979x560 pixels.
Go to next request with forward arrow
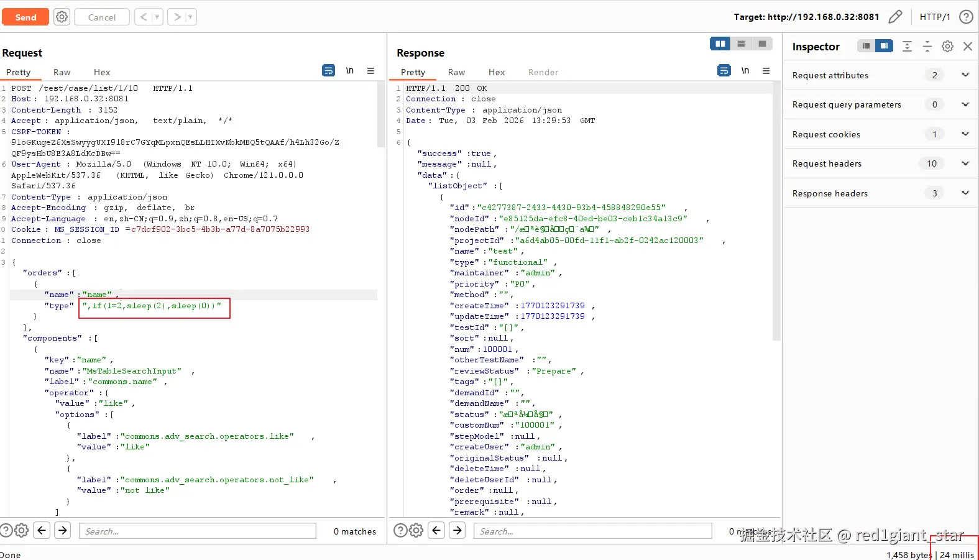177,17
